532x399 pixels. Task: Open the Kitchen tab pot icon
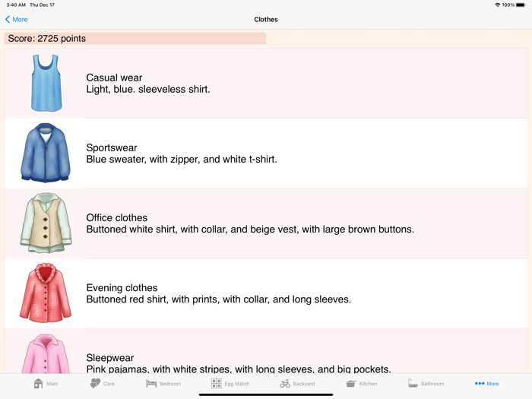pos(351,383)
